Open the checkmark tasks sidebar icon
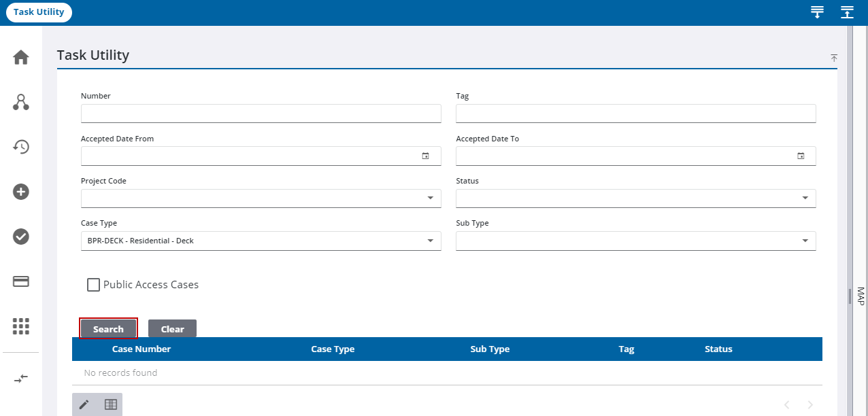868x416 pixels. (x=21, y=237)
